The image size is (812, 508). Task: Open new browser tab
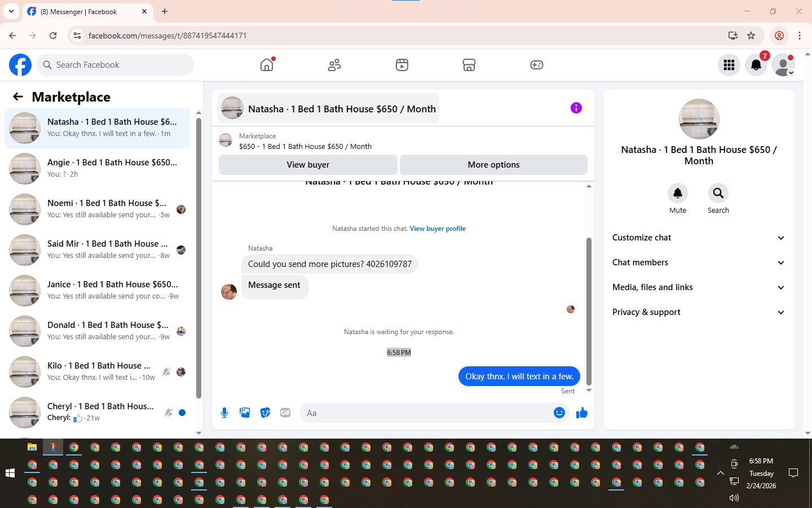[165, 11]
